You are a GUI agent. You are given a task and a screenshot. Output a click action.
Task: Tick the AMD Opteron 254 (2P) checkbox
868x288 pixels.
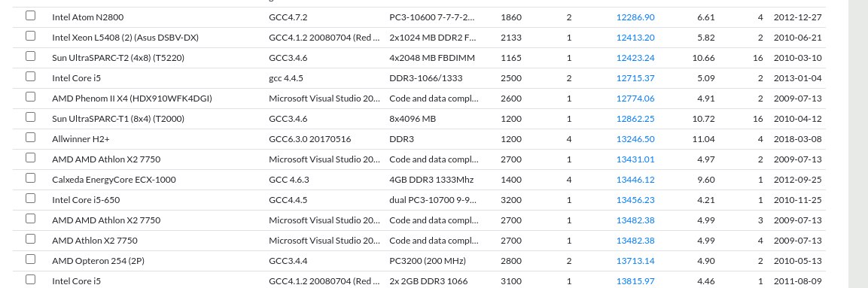(30, 259)
